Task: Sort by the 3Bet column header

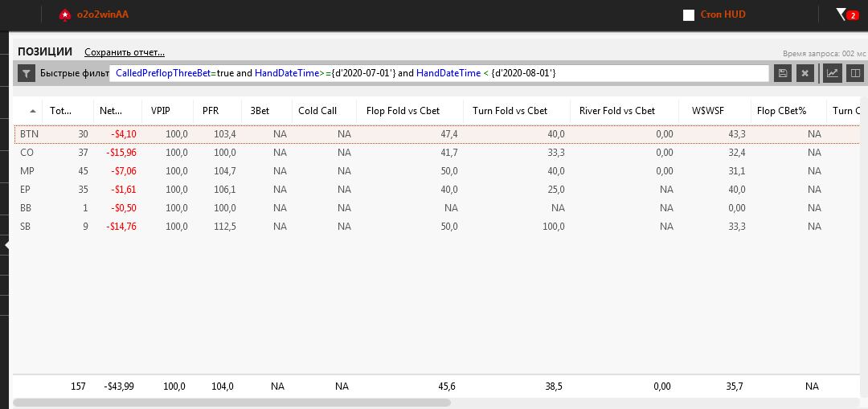Action: point(267,111)
